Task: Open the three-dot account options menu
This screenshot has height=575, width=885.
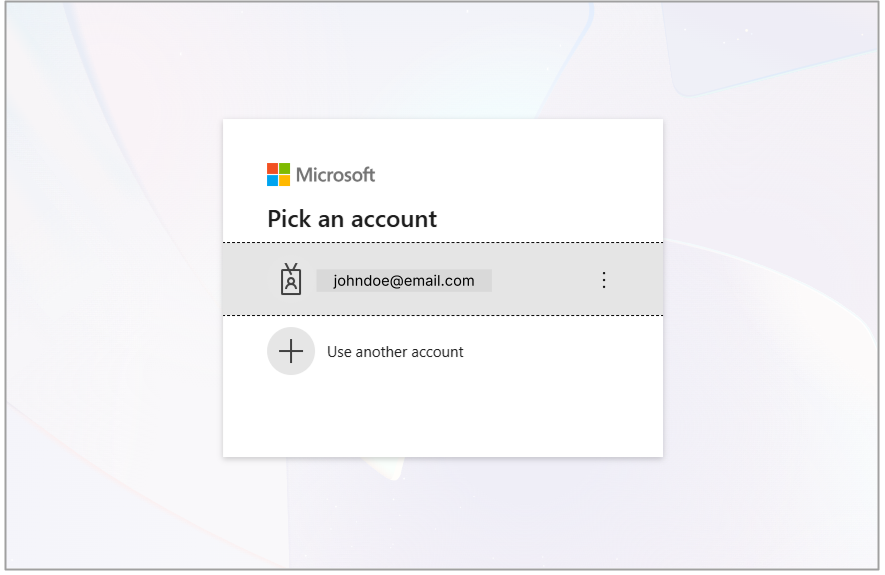Action: click(x=603, y=280)
